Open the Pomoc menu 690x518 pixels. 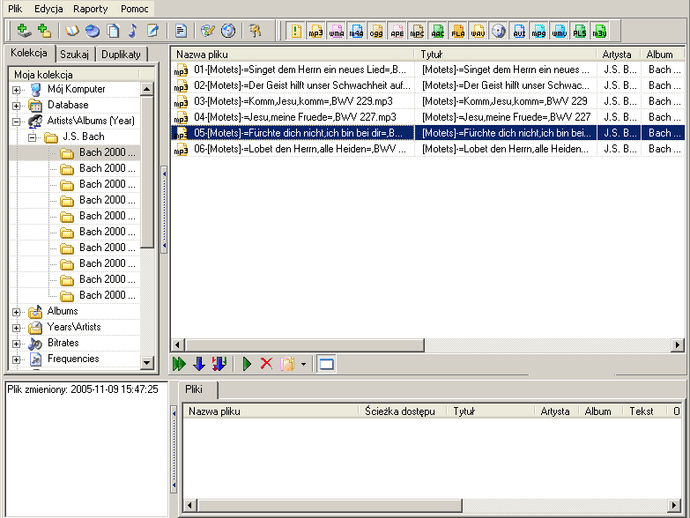click(134, 8)
